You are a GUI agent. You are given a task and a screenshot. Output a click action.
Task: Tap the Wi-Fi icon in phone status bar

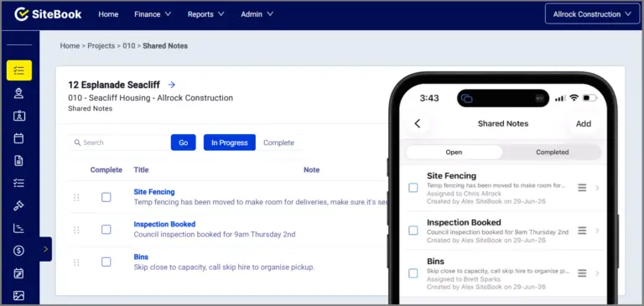[574, 98]
